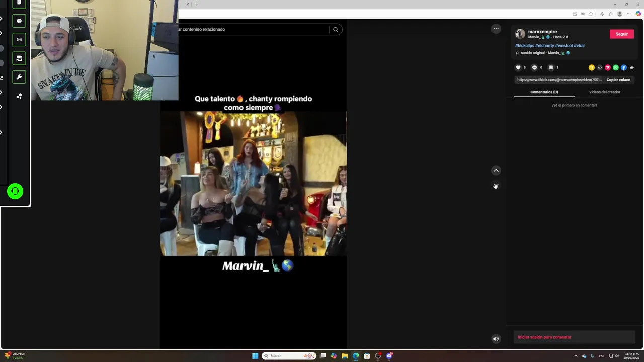Click the taskbar Buscar search box
This screenshot has width=644, height=362.
click(x=289, y=356)
